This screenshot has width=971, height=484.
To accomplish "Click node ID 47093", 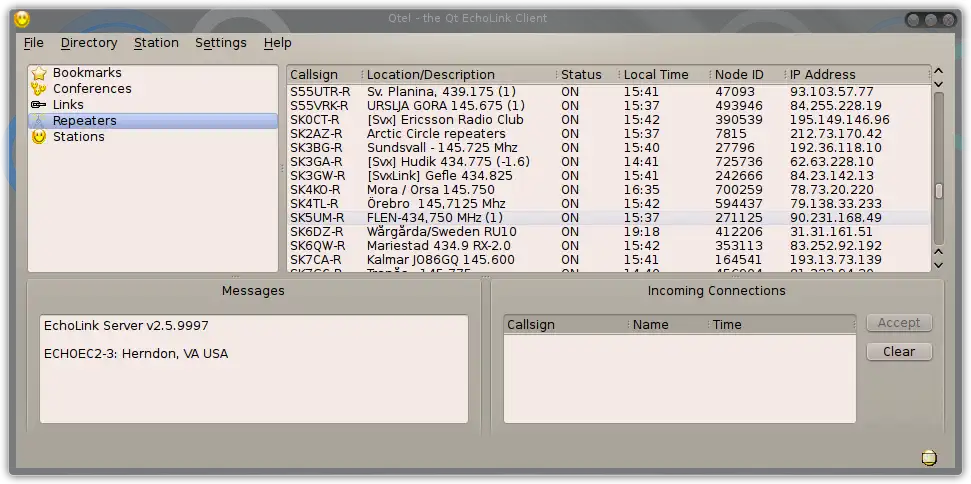I will [x=734, y=92].
